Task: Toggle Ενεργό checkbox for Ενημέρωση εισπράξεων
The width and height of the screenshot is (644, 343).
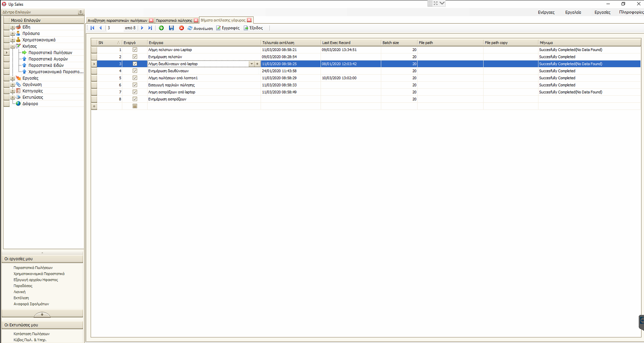Action: click(x=135, y=99)
